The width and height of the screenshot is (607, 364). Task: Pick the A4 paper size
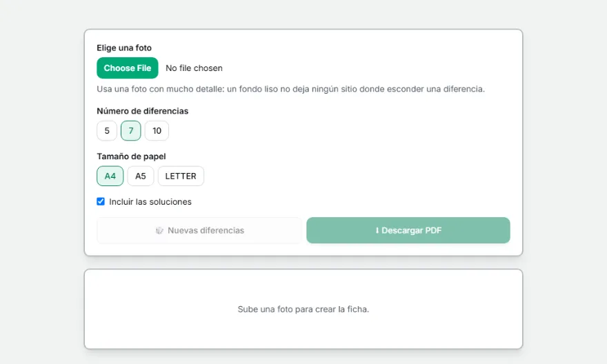point(110,176)
